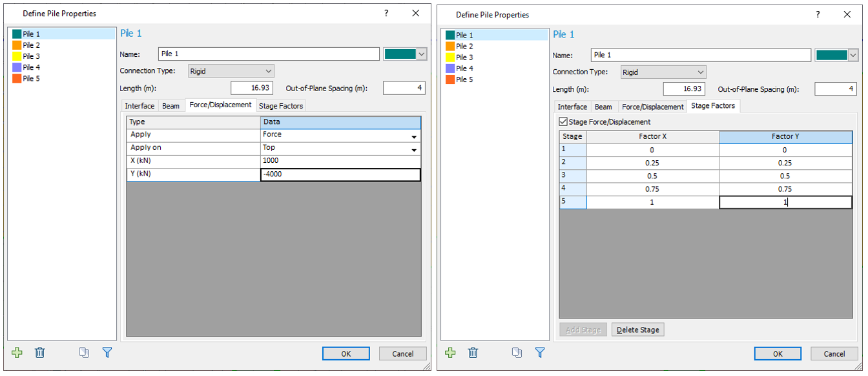Edit pile Name field in left dialog
This screenshot has width=868, height=376.
pos(269,54)
